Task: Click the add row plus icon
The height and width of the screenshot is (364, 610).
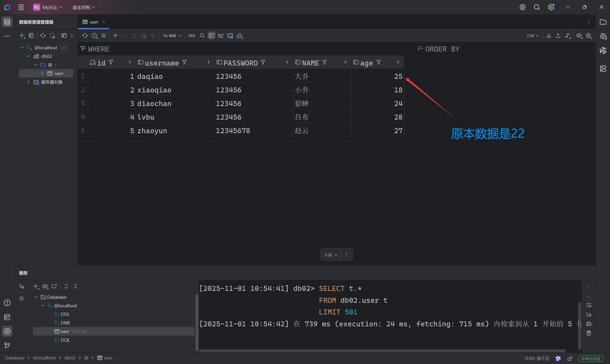Action: (115, 35)
